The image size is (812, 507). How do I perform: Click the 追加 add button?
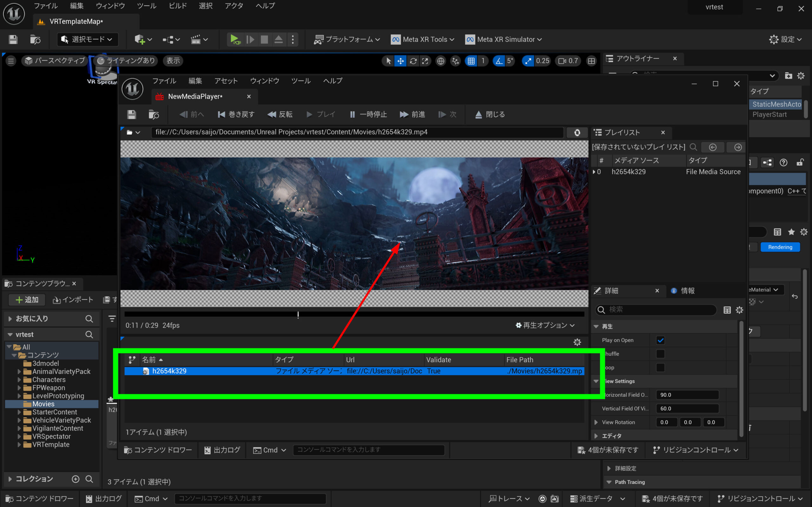point(27,300)
